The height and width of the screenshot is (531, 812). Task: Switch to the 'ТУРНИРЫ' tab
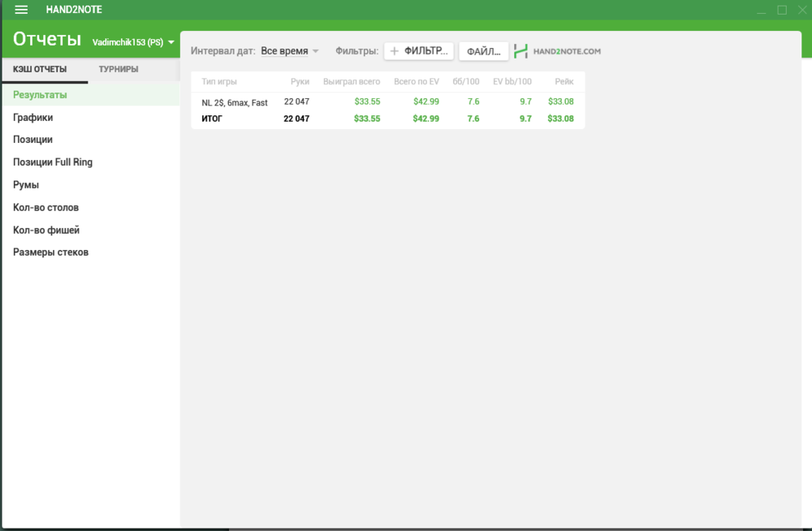coord(119,70)
